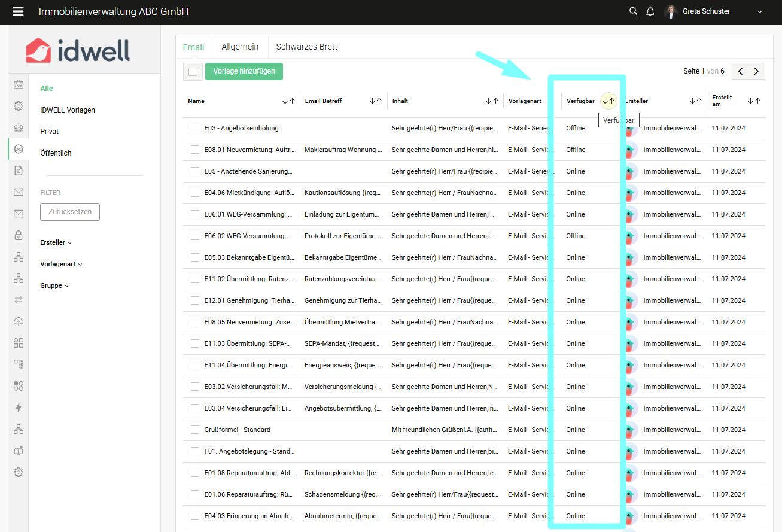782x532 pixels.
Task: Click the two-arrows exchange sidebar icon
Action: [x=19, y=300]
